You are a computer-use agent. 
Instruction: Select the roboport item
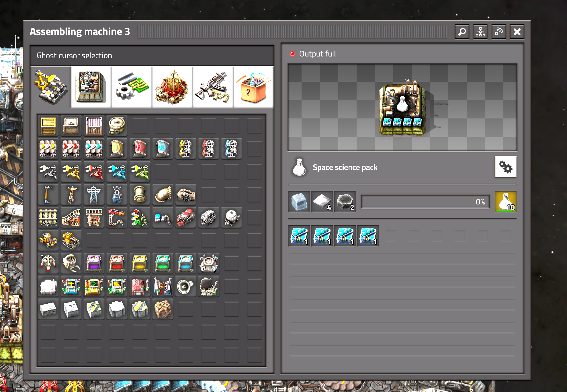(x=209, y=263)
